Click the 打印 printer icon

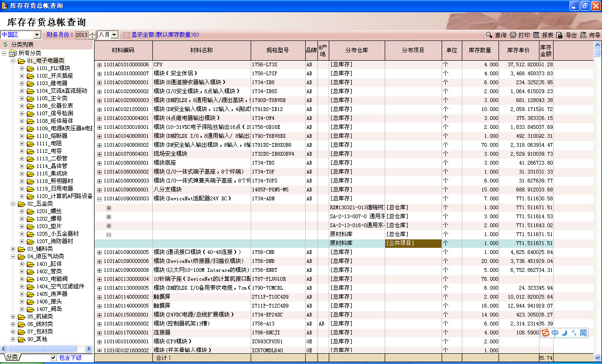pos(513,35)
